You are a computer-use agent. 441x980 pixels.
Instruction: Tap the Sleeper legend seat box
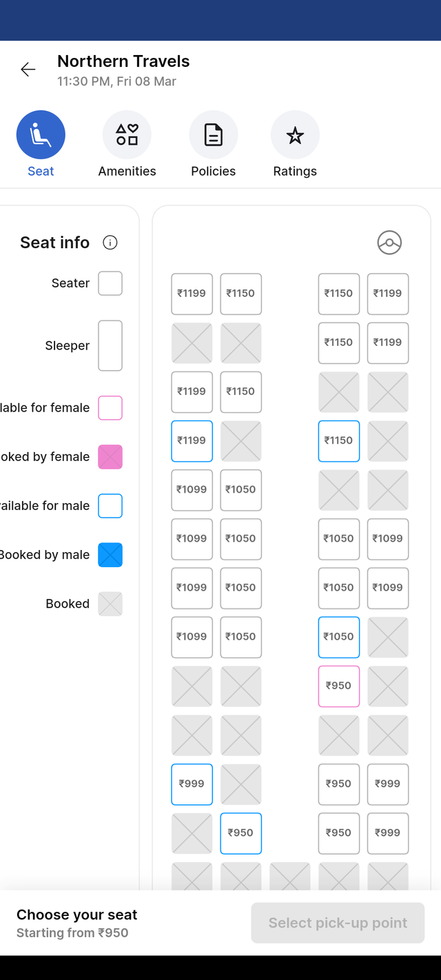point(110,345)
